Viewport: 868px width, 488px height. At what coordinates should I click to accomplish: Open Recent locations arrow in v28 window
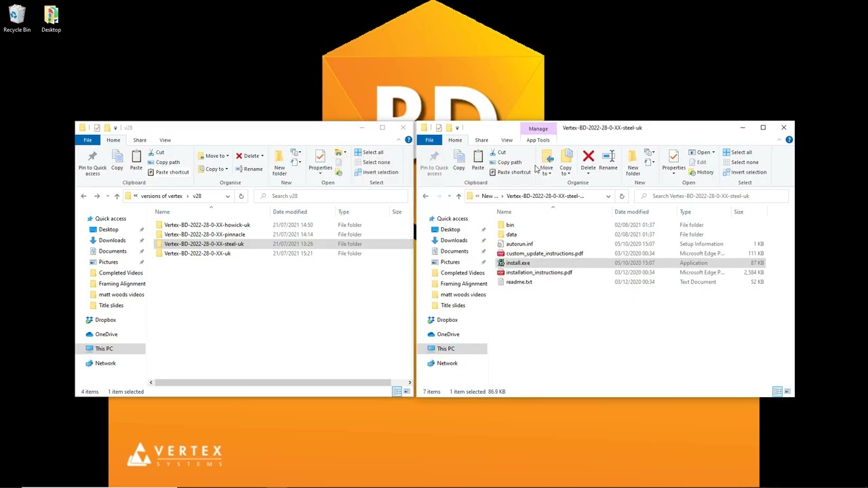coord(107,196)
